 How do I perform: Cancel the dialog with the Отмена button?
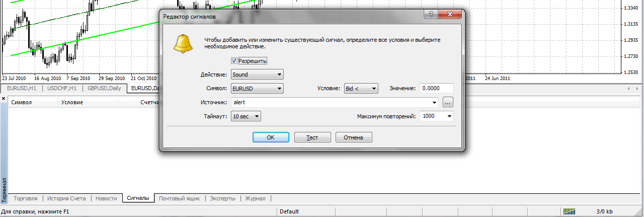click(x=353, y=137)
